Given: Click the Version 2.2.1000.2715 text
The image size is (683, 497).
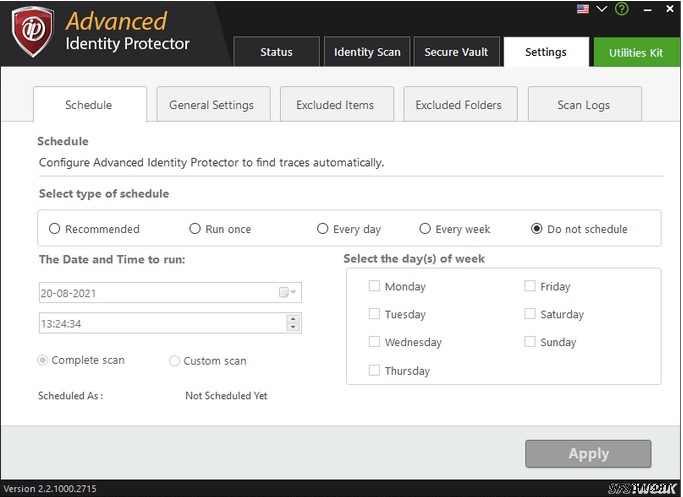Looking at the screenshot, I should click(x=50, y=489).
